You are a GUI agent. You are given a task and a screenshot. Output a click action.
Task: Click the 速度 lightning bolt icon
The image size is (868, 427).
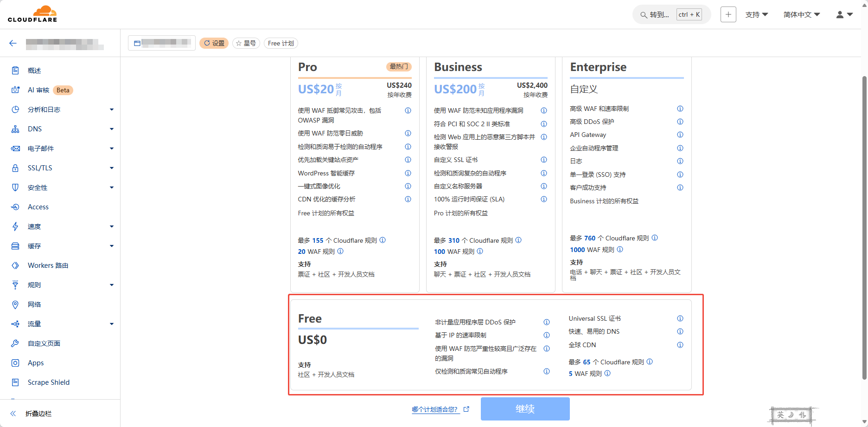pyautogui.click(x=15, y=226)
